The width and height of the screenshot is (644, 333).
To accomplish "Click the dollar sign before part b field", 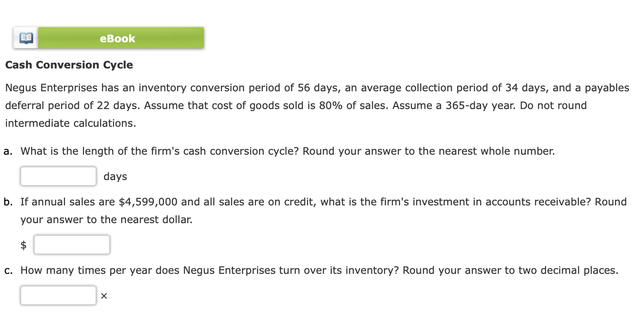I will [24, 244].
